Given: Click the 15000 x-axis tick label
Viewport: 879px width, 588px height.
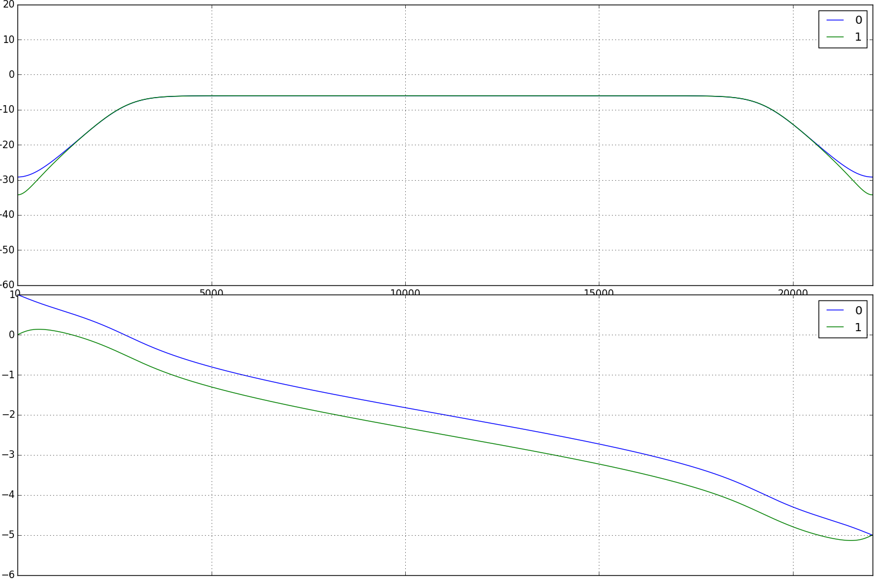Looking at the screenshot, I should (x=599, y=292).
